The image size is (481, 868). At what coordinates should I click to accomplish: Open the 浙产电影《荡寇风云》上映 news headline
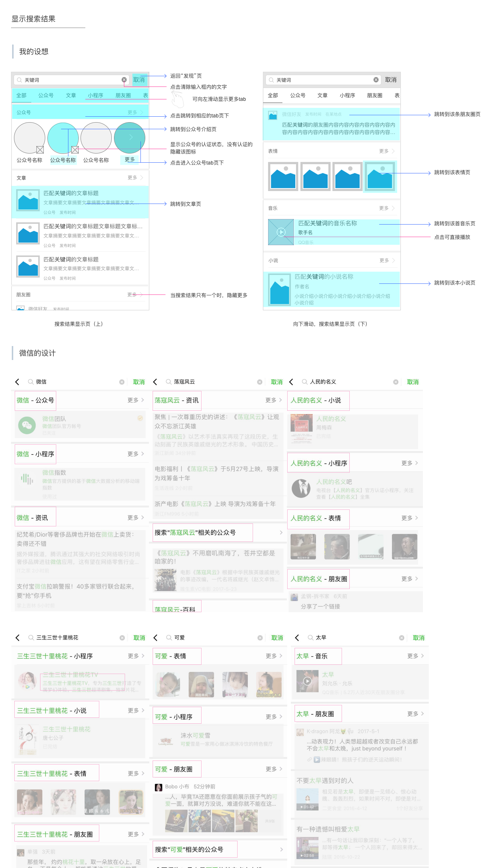[x=215, y=504]
